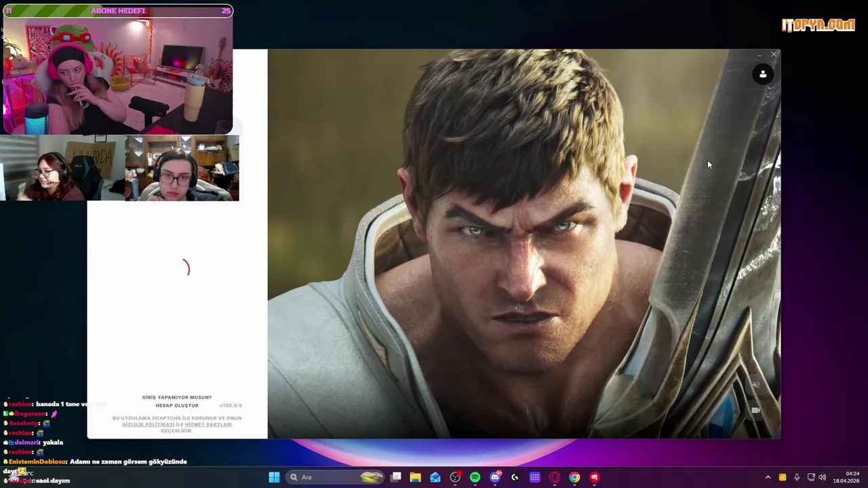The height and width of the screenshot is (488, 868).
Task: Click the webcam of guest with red hair
Action: tap(62, 167)
